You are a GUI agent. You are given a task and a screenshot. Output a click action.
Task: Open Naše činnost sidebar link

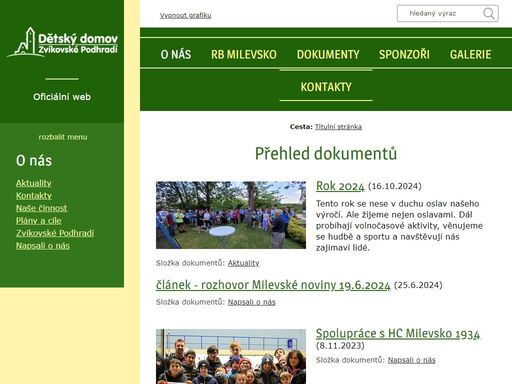point(41,208)
